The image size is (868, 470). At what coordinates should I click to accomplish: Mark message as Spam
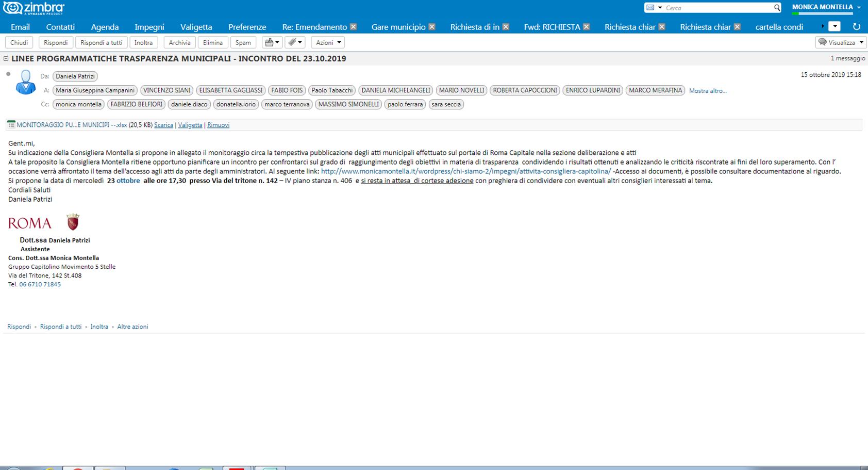(x=243, y=42)
